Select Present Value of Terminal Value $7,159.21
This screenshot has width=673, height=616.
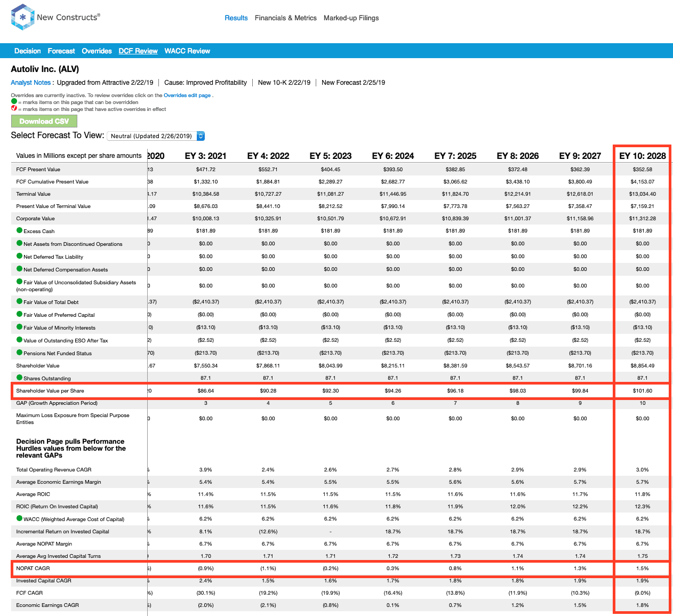coord(643,206)
